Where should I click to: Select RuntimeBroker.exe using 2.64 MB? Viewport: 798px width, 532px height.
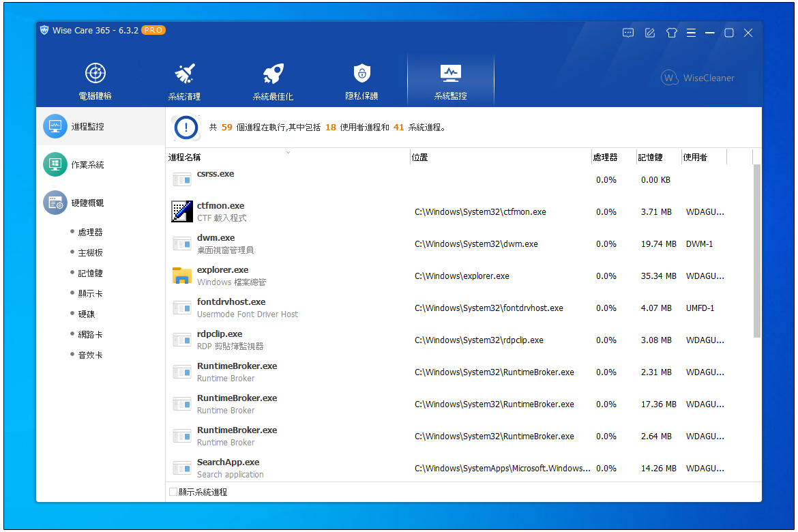tap(237, 430)
